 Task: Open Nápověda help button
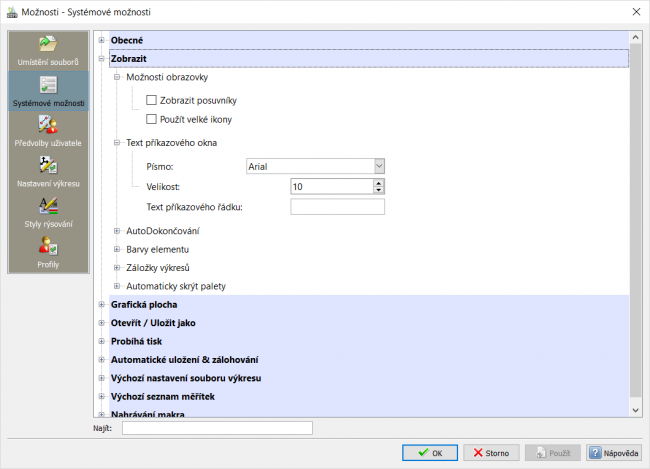coord(614,453)
